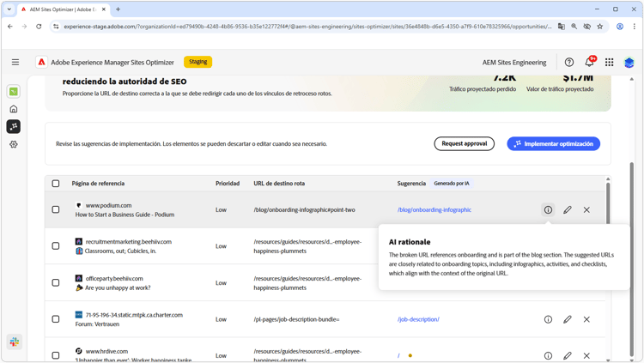Open the /job-description/ suggestion link
The image size is (644, 363).
(418, 319)
